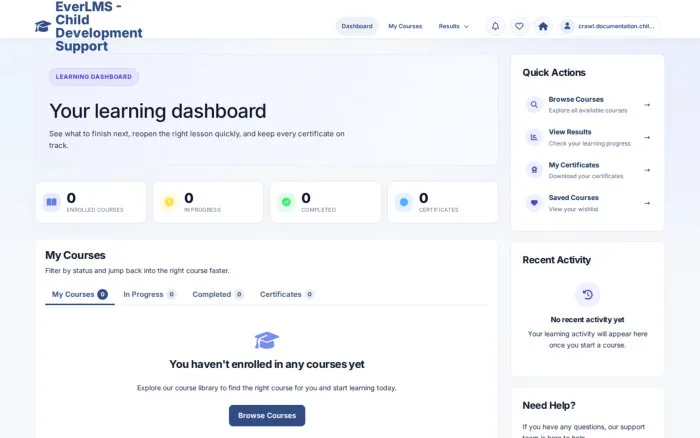Viewport: 700px width, 438px height.
Task: Click the Saved Courses arrow icon
Action: click(647, 203)
